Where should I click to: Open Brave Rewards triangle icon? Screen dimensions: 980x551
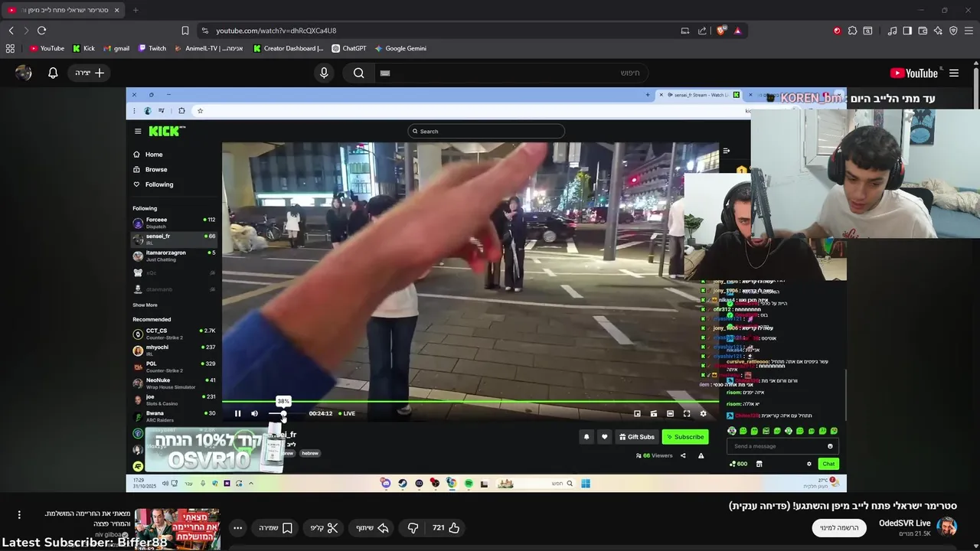click(737, 31)
